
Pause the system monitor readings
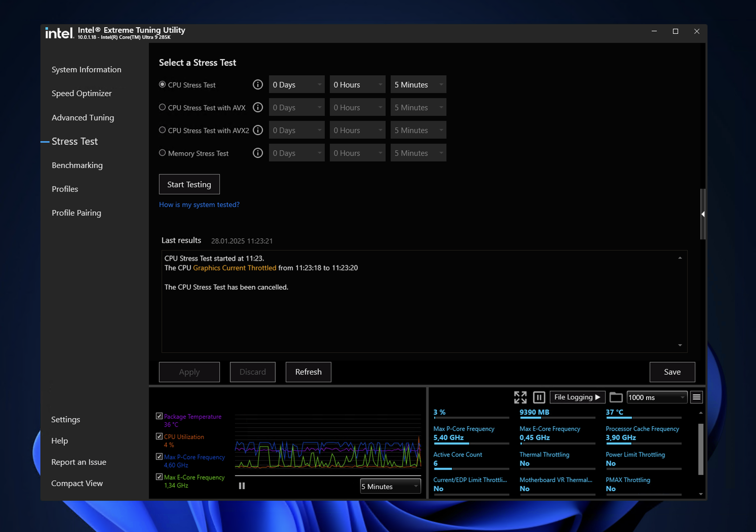tap(539, 397)
